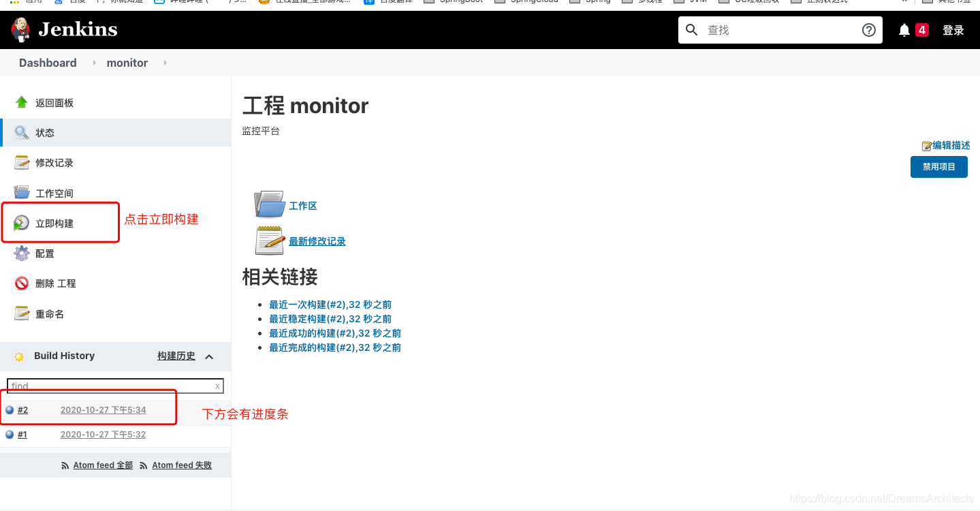This screenshot has height=511, width=980.
Task: Click the feed icon beside Atom feed 失败
Action: (x=144, y=466)
